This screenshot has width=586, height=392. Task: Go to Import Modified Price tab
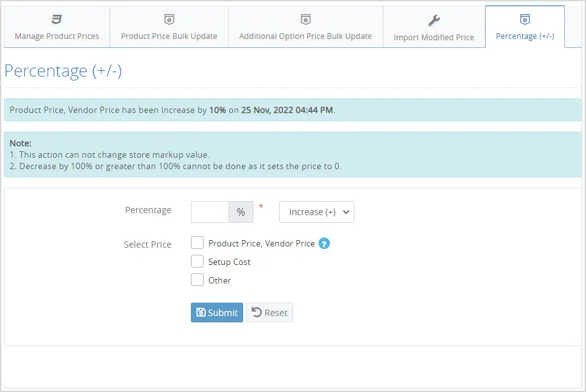(434, 27)
